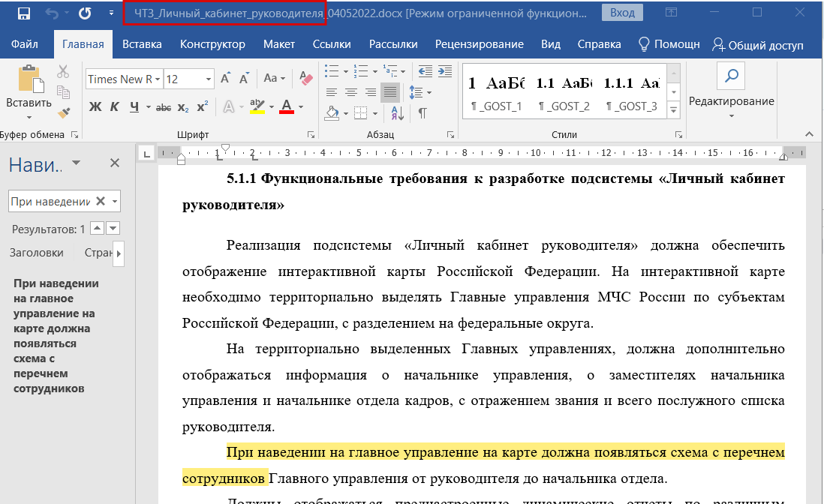This screenshot has height=504, width=824.
Task: Toggle strikethrough abc formatting
Action: point(164,107)
